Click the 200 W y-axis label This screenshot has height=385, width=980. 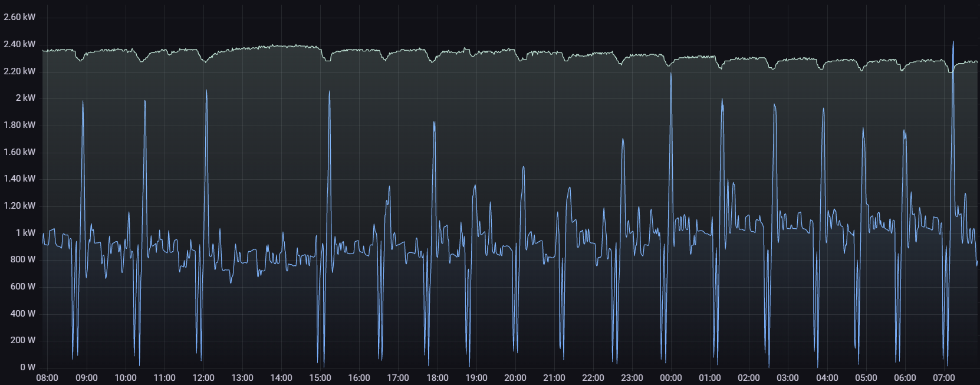point(23,340)
